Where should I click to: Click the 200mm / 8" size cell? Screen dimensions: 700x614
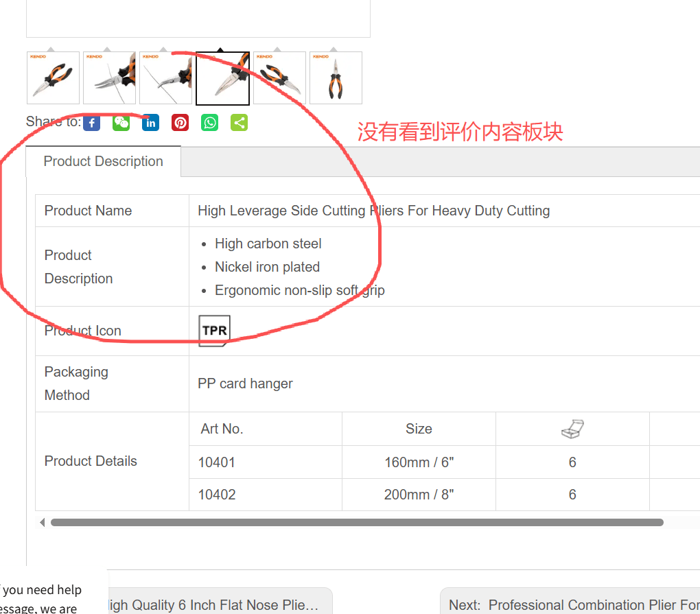click(419, 495)
